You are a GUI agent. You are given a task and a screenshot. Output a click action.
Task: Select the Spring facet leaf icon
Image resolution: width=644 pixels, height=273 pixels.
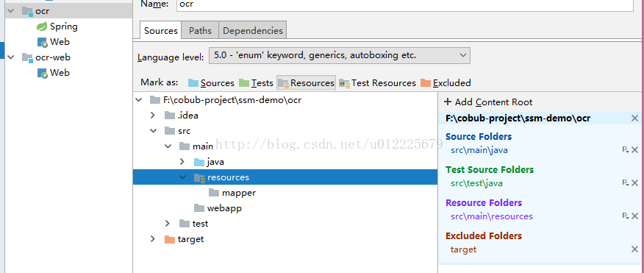42,26
